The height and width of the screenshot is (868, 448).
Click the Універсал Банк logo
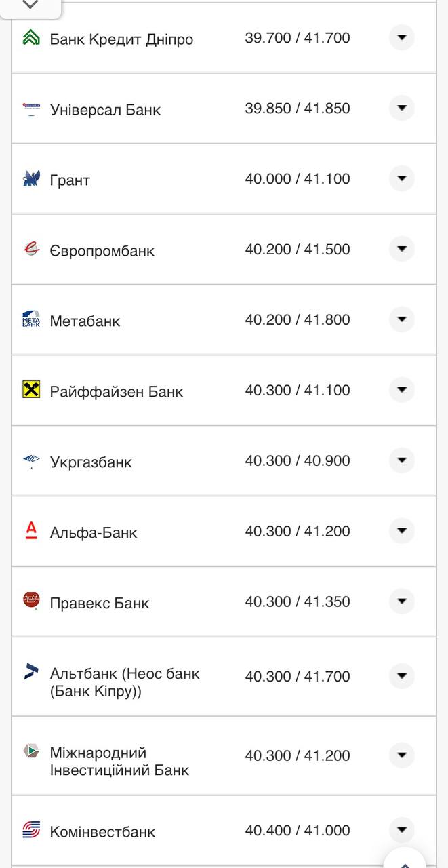coord(31,108)
